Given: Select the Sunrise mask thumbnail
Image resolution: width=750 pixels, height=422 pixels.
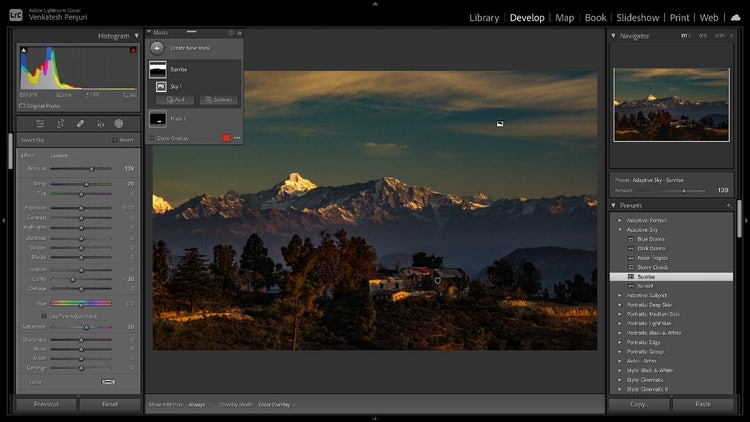Looking at the screenshot, I should tap(158, 69).
